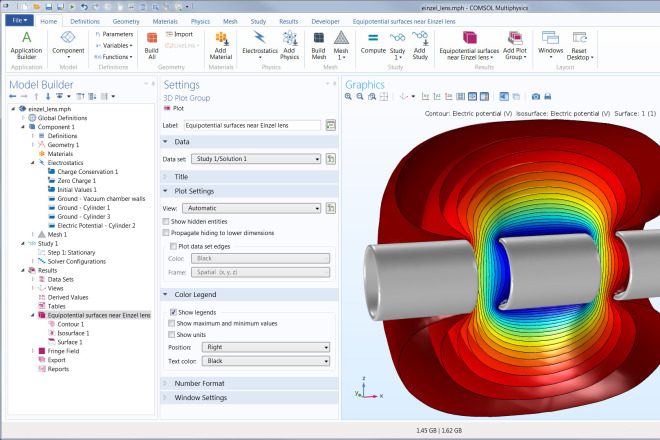The image size is (660, 440).
Task: Switch to the Definitions ribbon tab
Action: click(x=85, y=21)
